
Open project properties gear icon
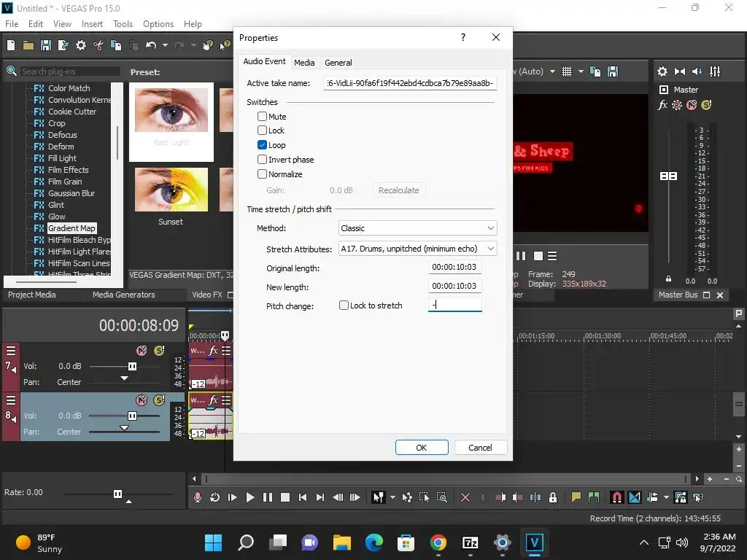coord(81,45)
